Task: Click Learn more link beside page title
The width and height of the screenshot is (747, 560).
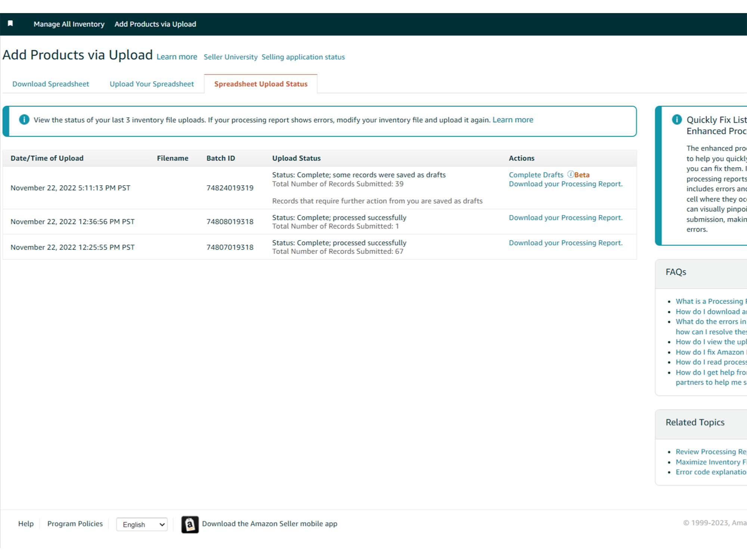Action: pos(177,57)
